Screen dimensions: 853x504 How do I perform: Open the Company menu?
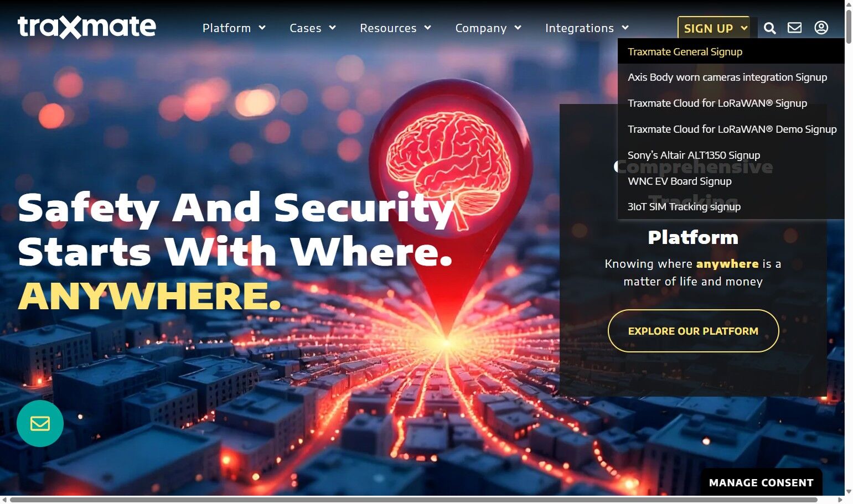coord(488,28)
